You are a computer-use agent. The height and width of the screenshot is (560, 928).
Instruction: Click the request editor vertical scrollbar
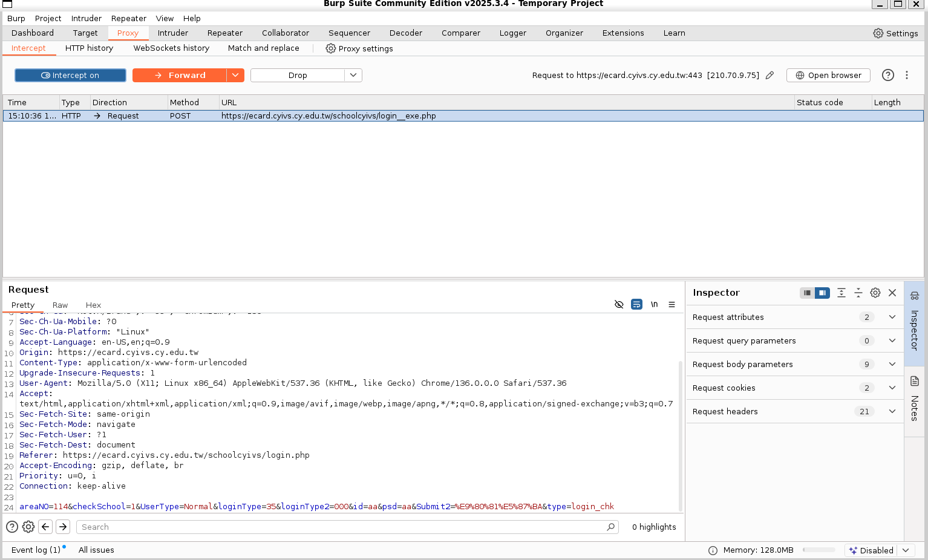[681, 435]
